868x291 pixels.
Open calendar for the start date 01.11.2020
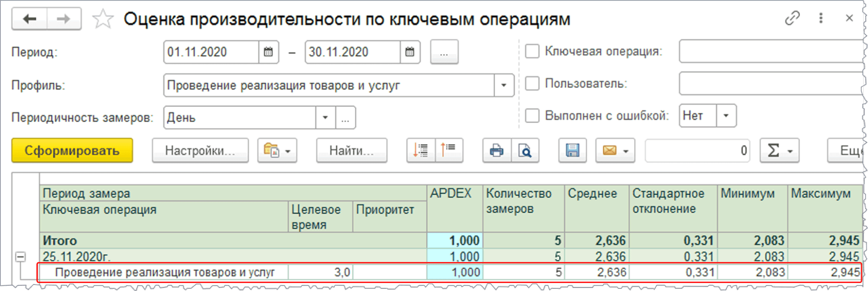(268, 52)
